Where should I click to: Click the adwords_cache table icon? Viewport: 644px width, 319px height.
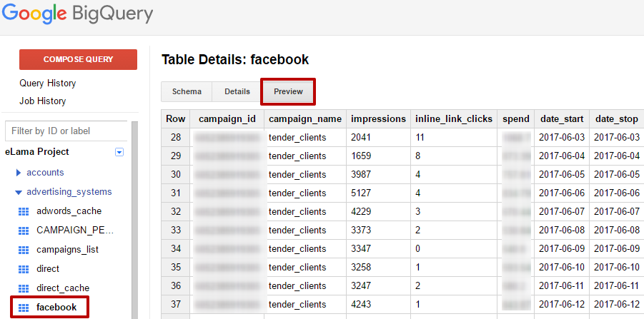23,211
